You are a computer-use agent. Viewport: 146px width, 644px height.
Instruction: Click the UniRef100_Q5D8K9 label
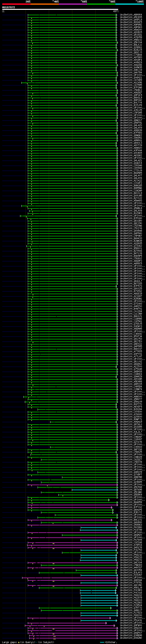pyautogui.click(x=131, y=495)
